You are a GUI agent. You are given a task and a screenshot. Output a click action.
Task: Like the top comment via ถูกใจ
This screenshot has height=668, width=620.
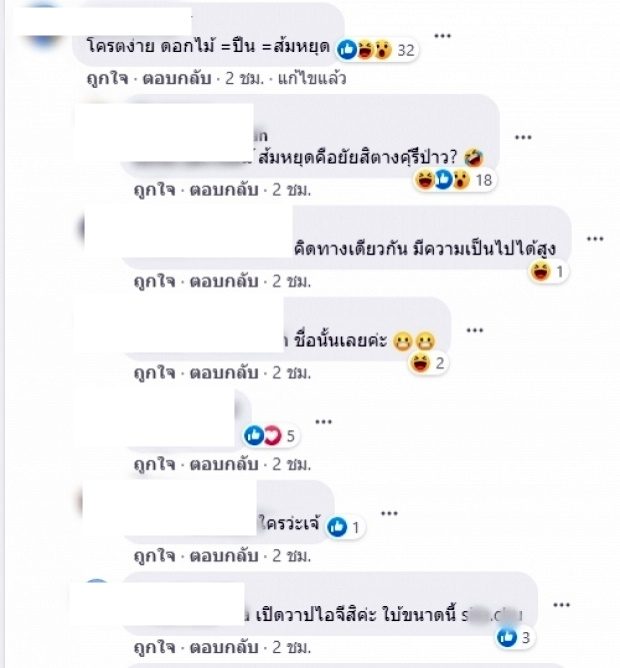click(x=107, y=79)
